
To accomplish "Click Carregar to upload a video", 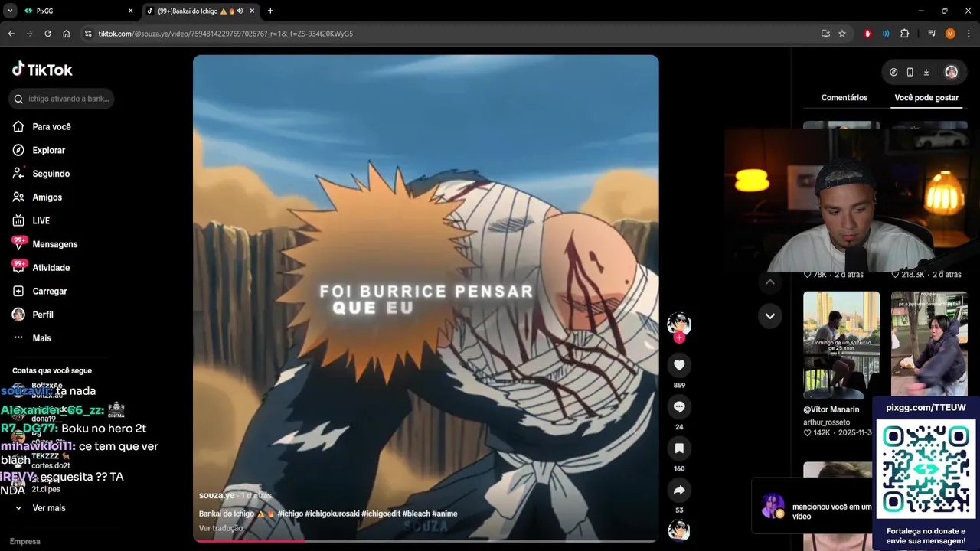I will pyautogui.click(x=49, y=292).
